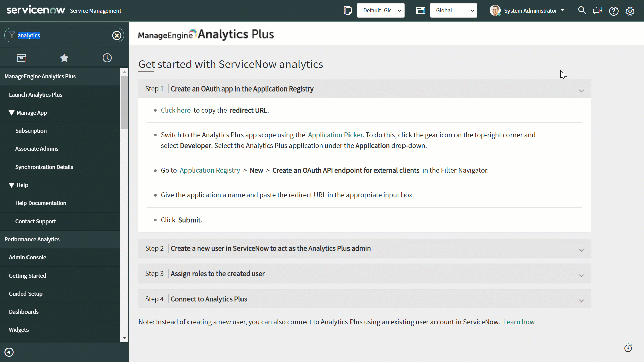Click the ServiceNow logo

36,10
